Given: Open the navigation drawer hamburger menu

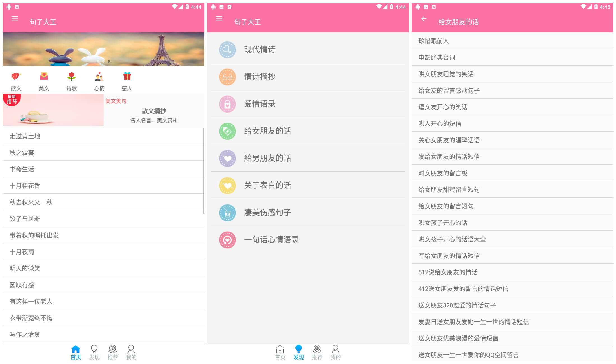Looking at the screenshot, I should click(15, 18).
